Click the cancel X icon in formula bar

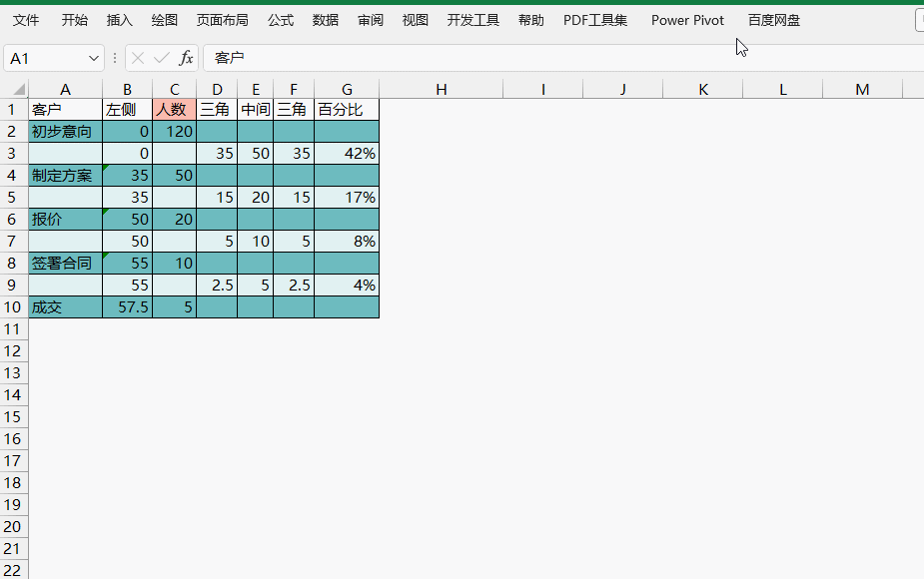(x=138, y=58)
